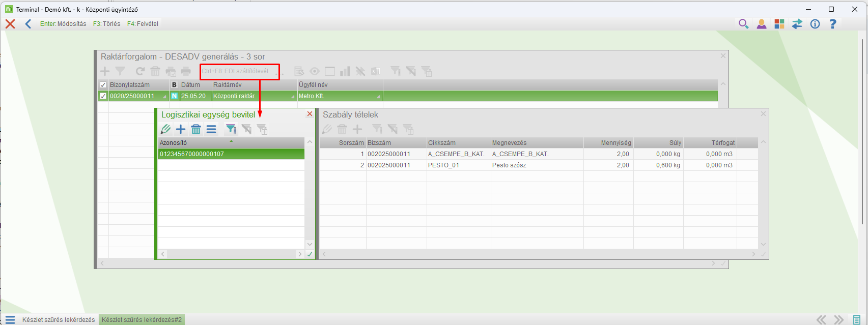Expand the Metro Kft. cell dropdown triangle
The image size is (868, 325).
tap(378, 97)
